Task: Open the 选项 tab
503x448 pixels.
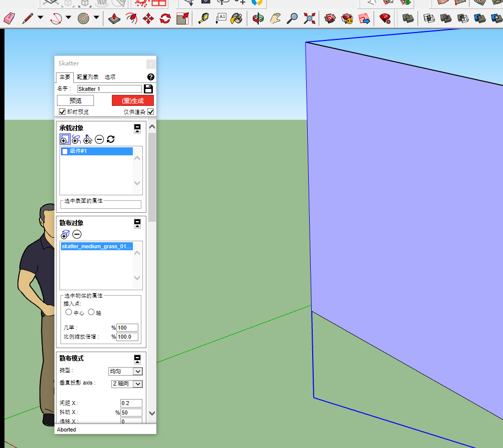Action: 110,77
